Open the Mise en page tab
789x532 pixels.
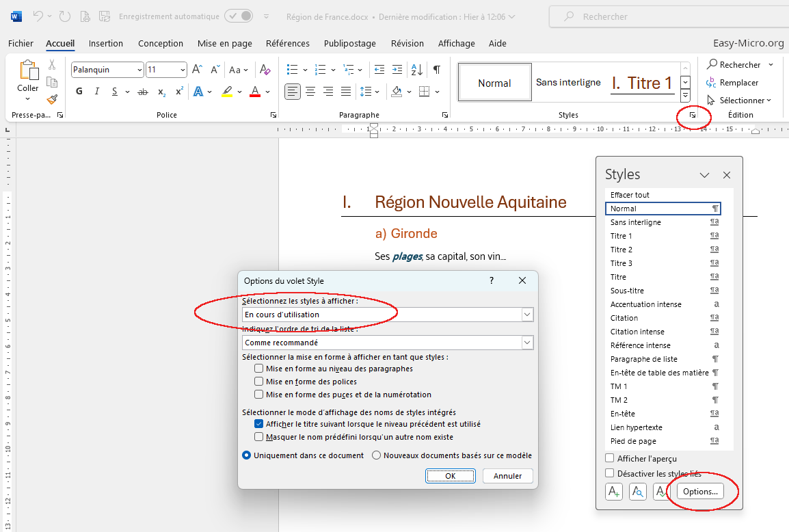pos(224,43)
